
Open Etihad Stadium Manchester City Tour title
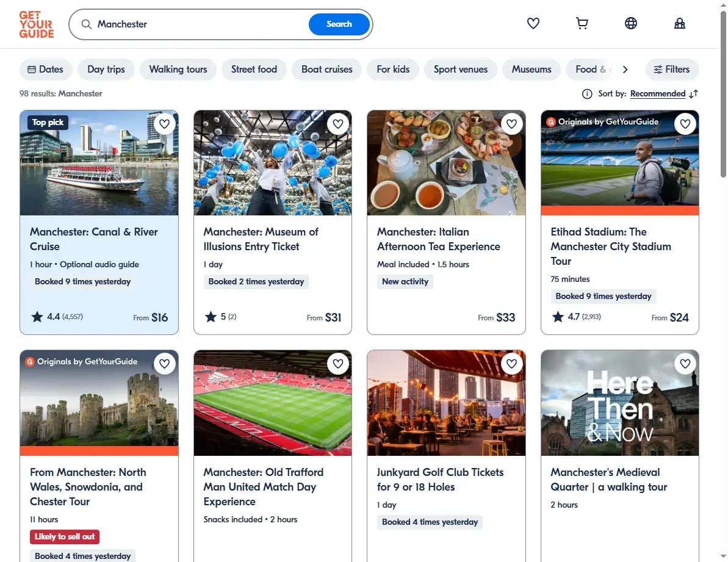pos(611,247)
